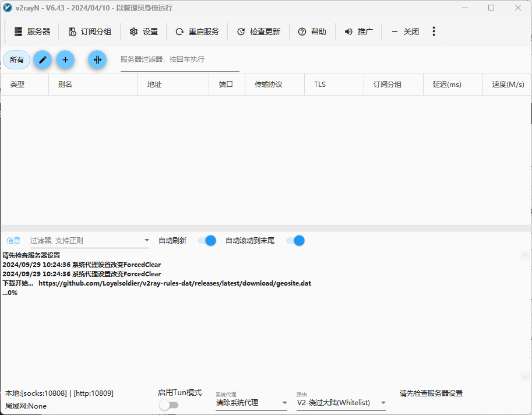Toggle 自动滚动到末尾 auto scroll switch
The width and height of the screenshot is (532, 415).
295,240
